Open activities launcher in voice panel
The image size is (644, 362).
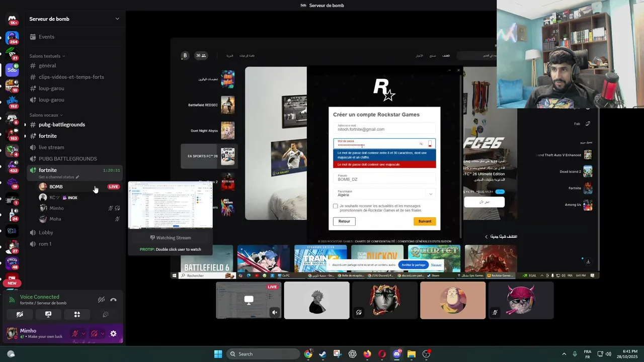click(77, 314)
